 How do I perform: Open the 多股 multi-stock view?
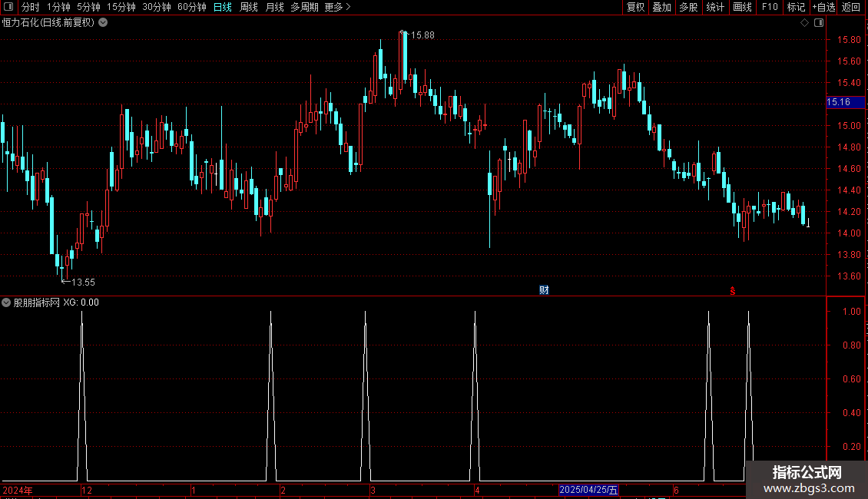click(688, 7)
